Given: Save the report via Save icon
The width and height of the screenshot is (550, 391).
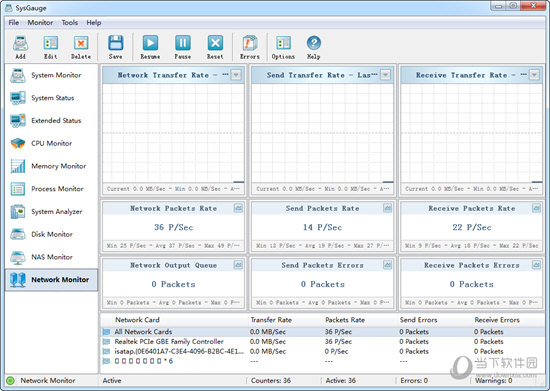Looking at the screenshot, I should click(115, 47).
